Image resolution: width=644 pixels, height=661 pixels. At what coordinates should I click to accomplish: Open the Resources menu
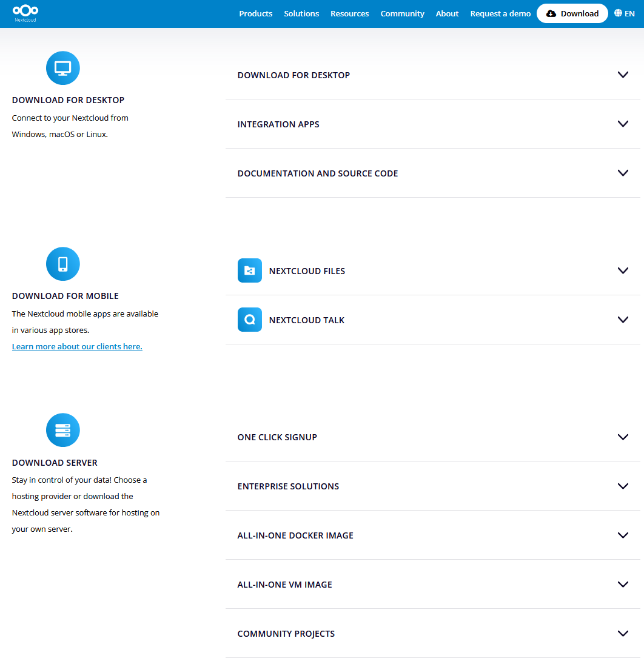click(349, 13)
